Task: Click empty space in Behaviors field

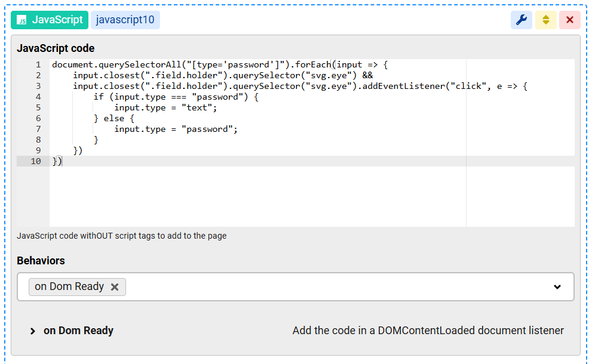Action: click(x=335, y=287)
